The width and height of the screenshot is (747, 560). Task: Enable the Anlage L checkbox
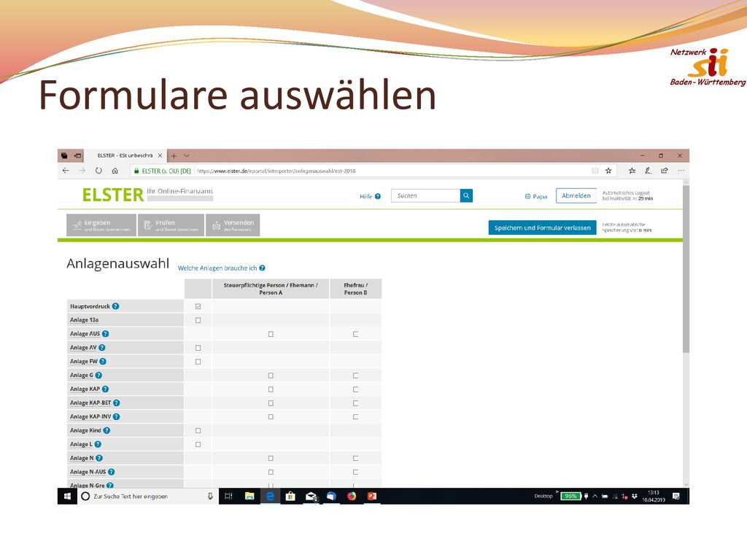[x=198, y=444]
